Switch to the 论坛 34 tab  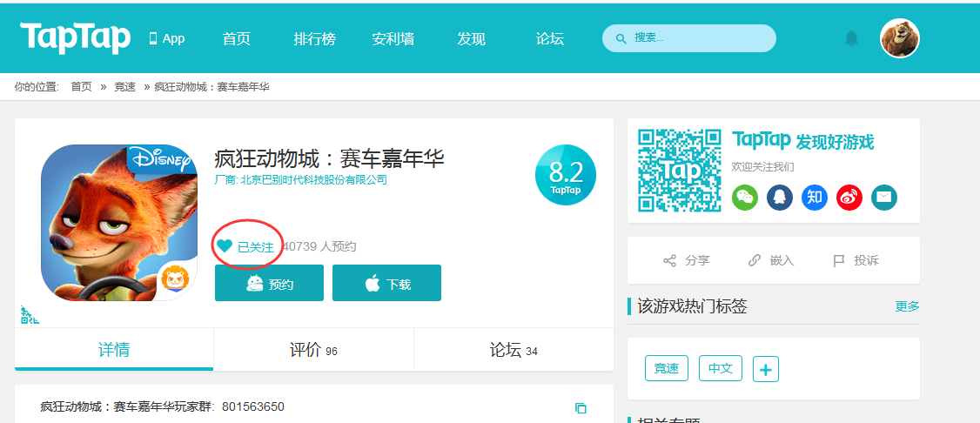[x=513, y=350]
